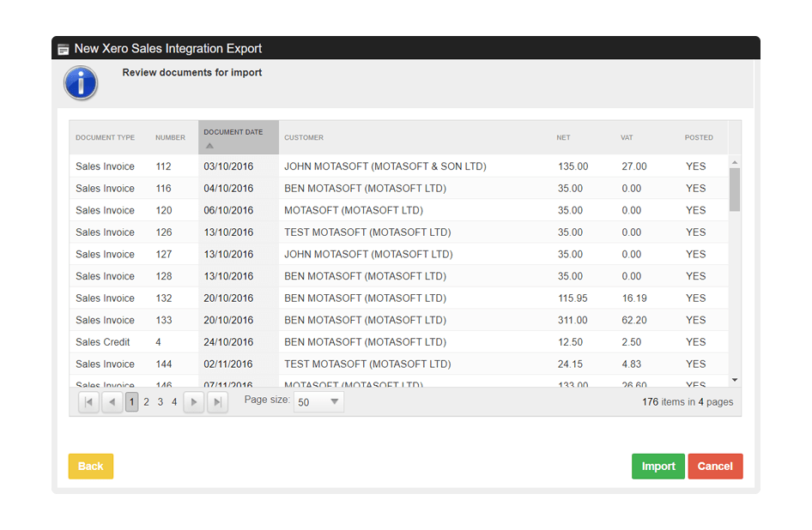Click the net amount 115.95
This screenshot has height=530, width=812.
pos(573,298)
